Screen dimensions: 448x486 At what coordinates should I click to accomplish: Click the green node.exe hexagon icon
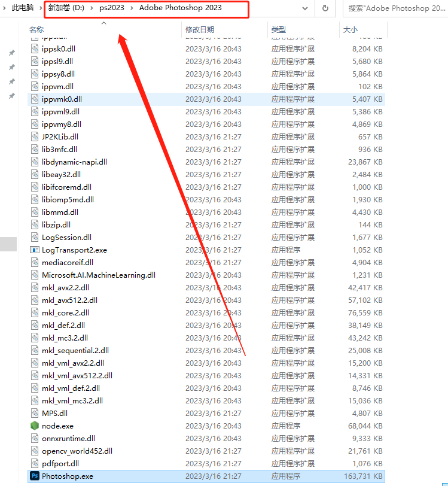point(34,426)
